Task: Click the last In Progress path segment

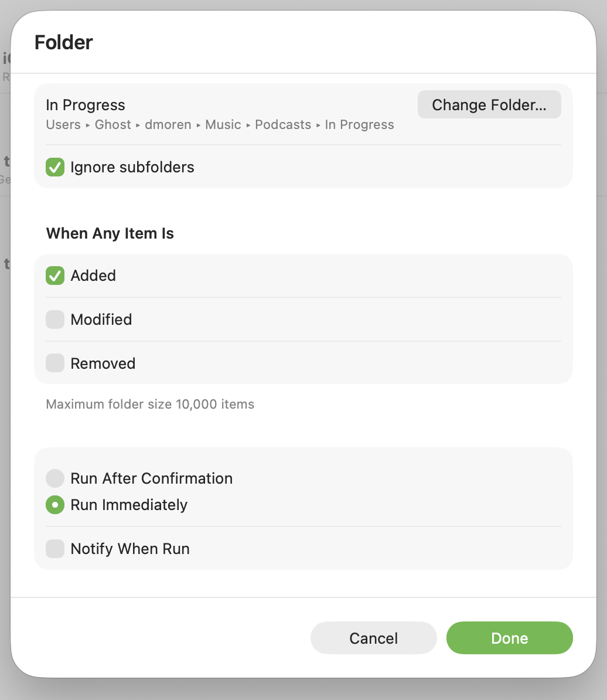Action: pyautogui.click(x=359, y=125)
